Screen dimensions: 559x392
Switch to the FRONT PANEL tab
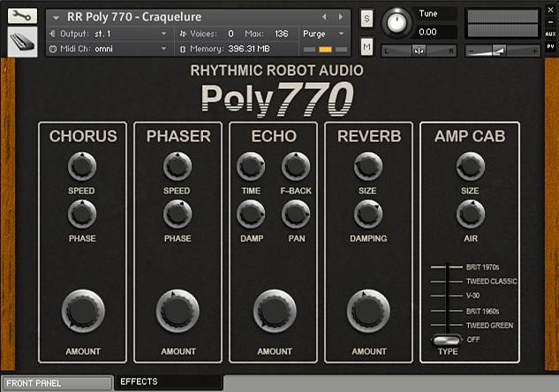point(57,383)
